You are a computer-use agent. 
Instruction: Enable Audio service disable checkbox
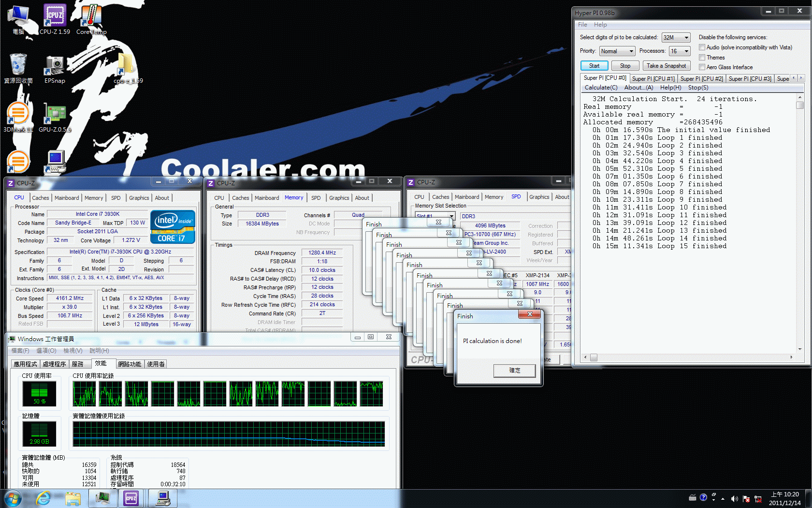702,47
